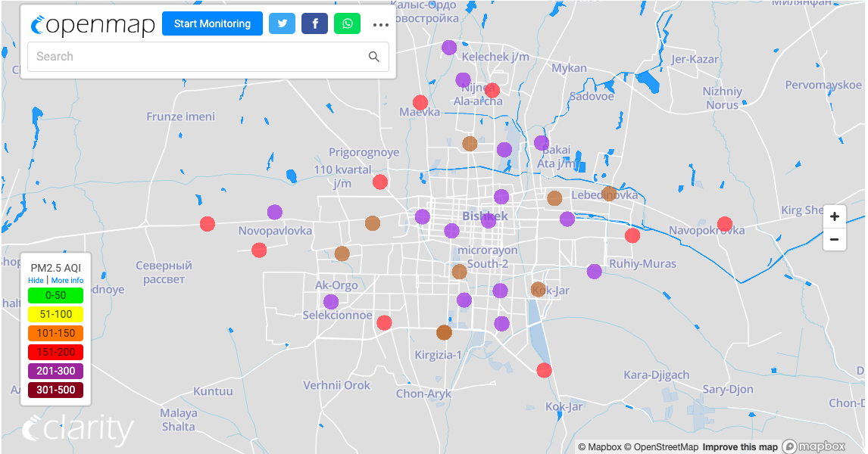Open the Improve this map link
This screenshot has height=454, width=868.
[x=739, y=446]
